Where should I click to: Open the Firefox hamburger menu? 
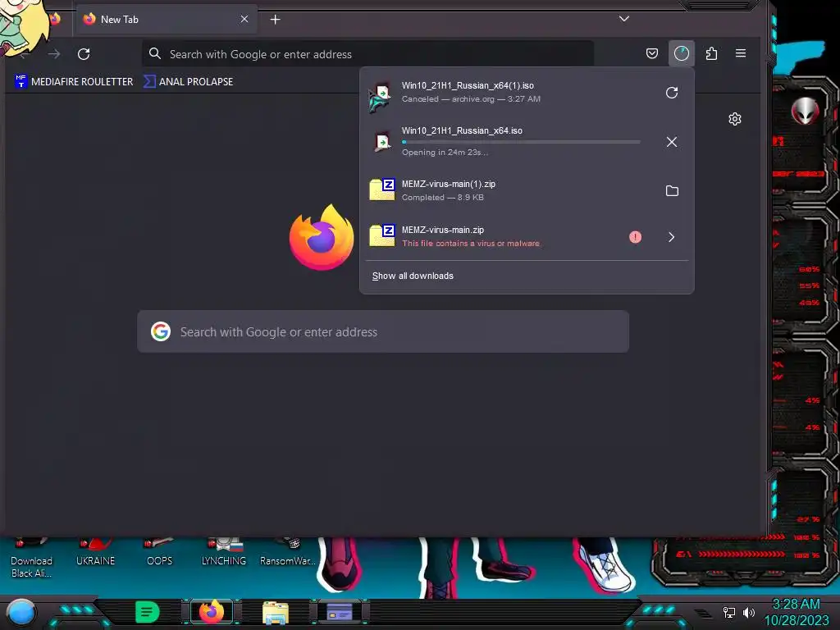tap(741, 53)
